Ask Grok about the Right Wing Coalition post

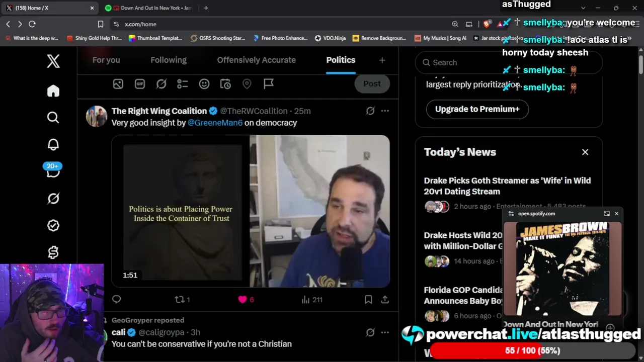pyautogui.click(x=370, y=111)
